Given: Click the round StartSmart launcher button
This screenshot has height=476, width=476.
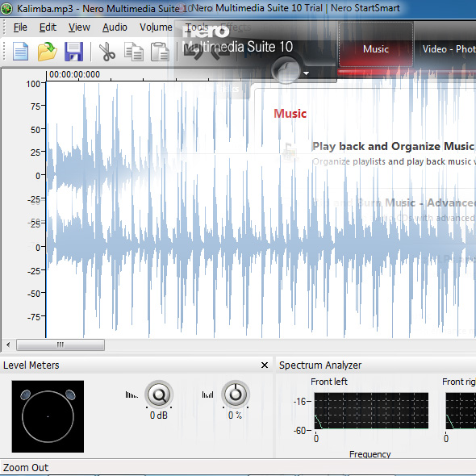Looking at the screenshot, I should click(286, 70).
